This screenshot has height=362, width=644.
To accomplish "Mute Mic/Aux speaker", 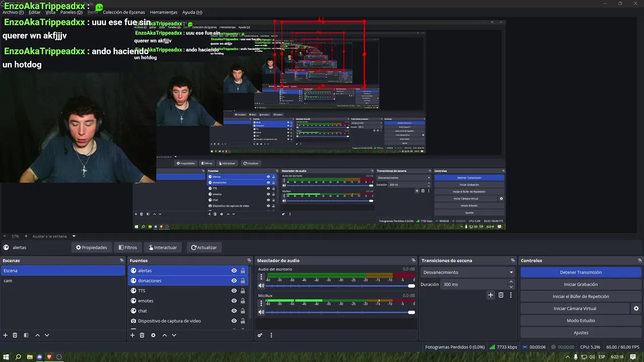I will 261,312.
